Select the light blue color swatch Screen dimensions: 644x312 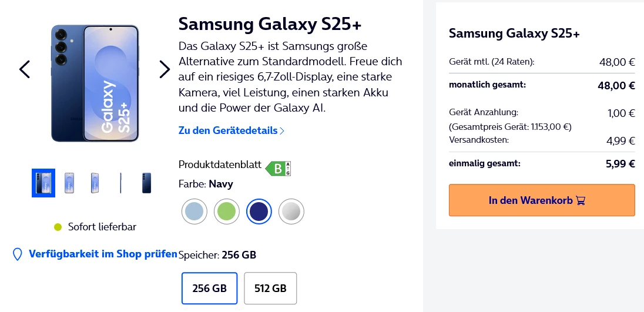(194, 212)
